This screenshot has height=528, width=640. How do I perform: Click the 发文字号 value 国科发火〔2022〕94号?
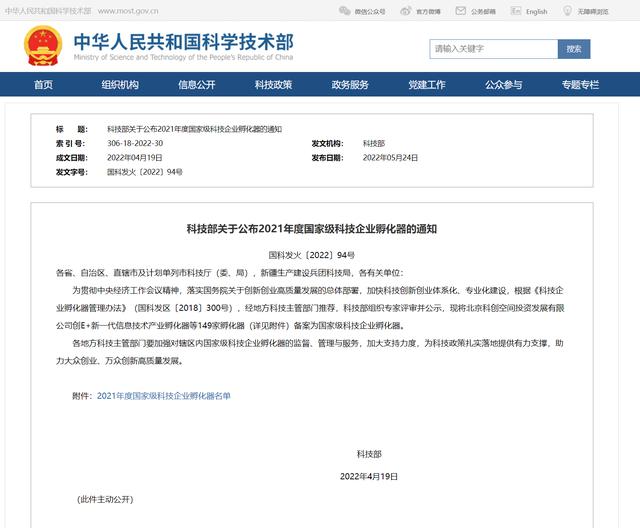point(145,172)
